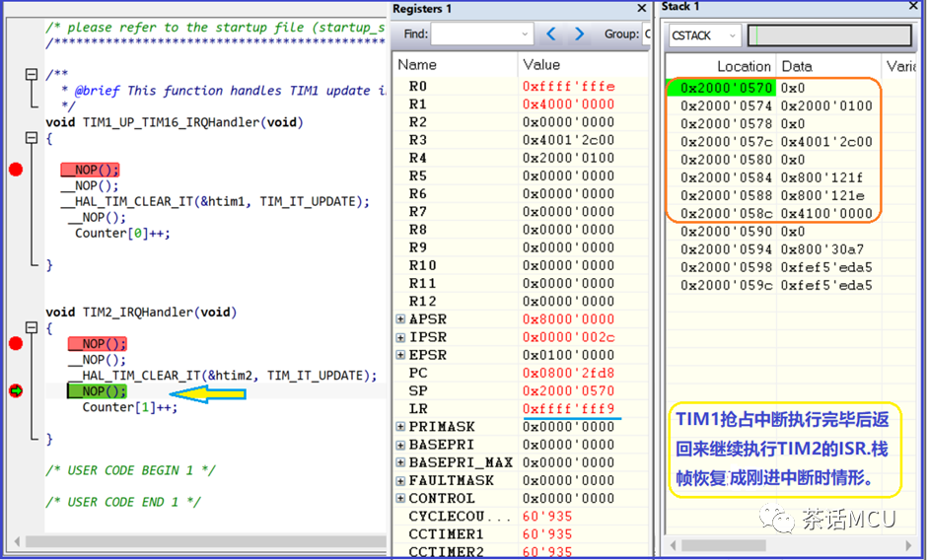
Task: Expand the IPSR register
Action: pos(400,337)
